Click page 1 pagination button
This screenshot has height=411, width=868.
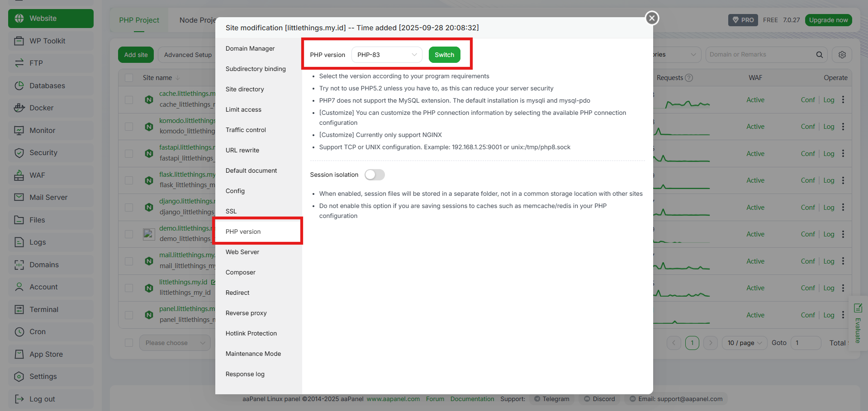click(692, 343)
